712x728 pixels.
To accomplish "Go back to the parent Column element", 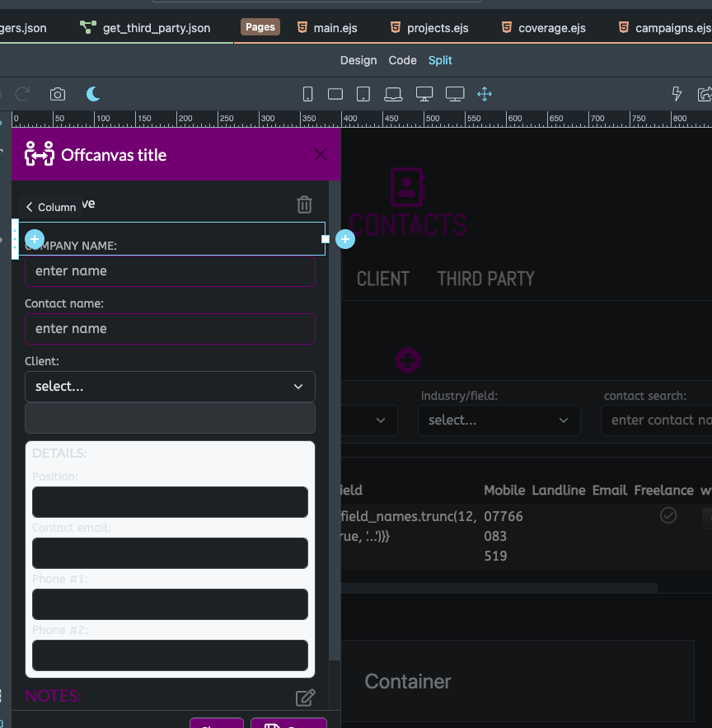I will click(x=51, y=207).
